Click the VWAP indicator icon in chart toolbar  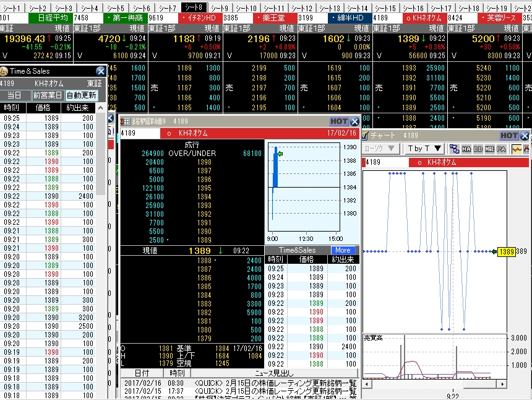tap(455, 149)
